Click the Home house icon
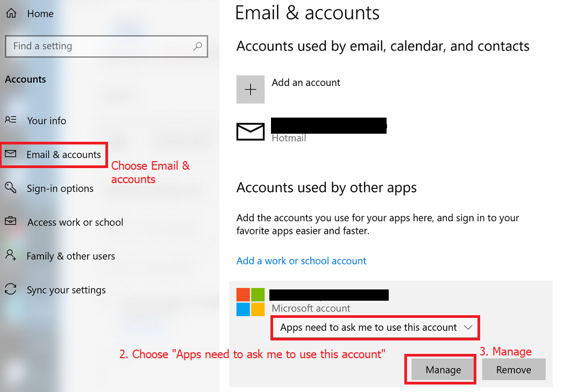 click(11, 14)
